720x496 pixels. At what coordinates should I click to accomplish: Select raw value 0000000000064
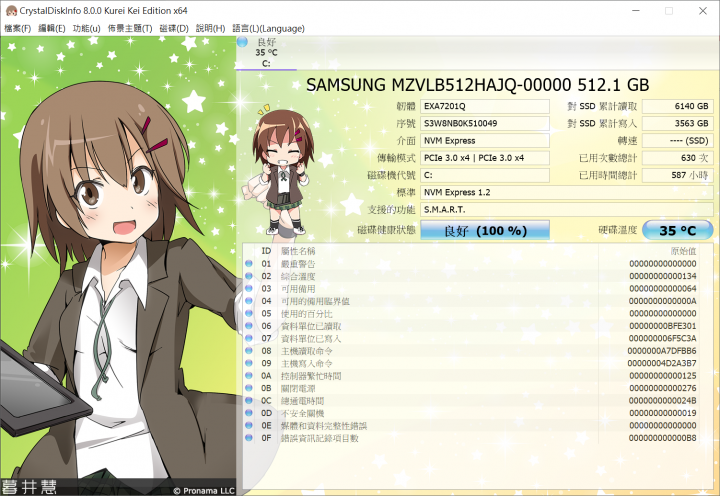(x=663, y=288)
